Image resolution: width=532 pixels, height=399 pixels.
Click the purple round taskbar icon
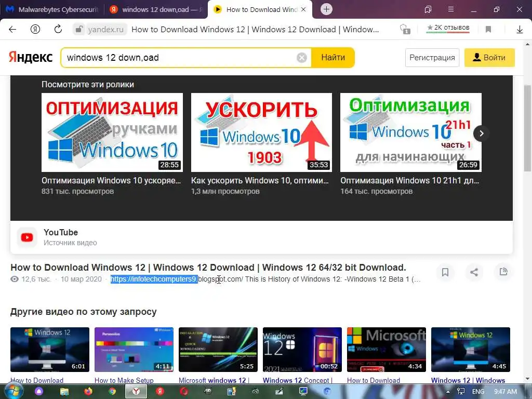point(39,392)
